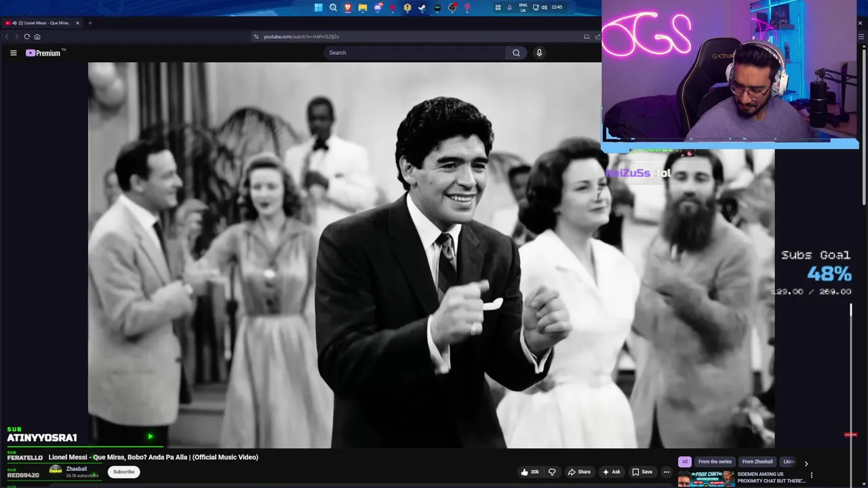Open the clock showing 22:45
The width and height of the screenshot is (868, 488).
(x=557, y=7)
